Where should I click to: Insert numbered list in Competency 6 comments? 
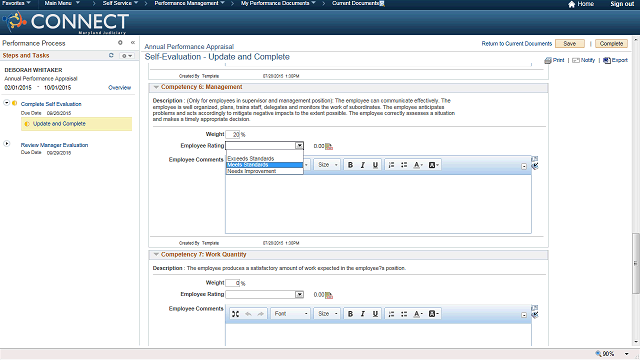pos(391,165)
